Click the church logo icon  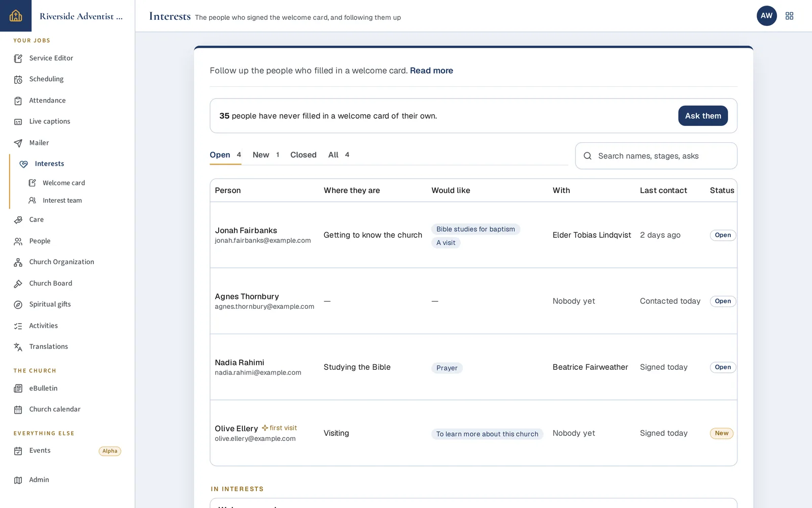click(16, 16)
